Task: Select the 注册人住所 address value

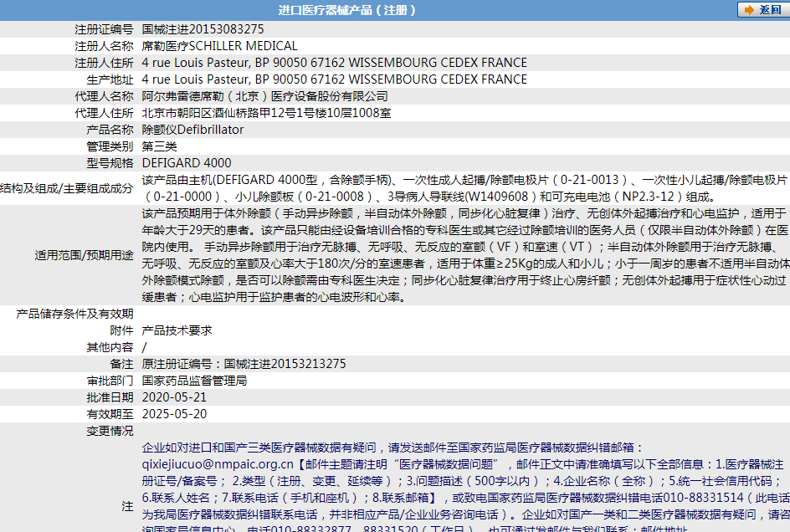Action: click(x=334, y=63)
